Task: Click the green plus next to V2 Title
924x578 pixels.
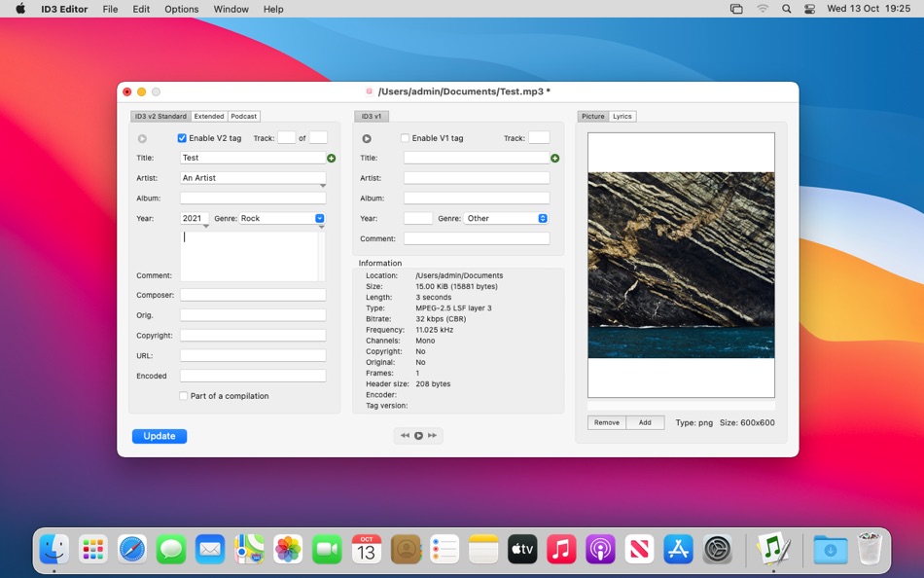Action: [x=332, y=158]
